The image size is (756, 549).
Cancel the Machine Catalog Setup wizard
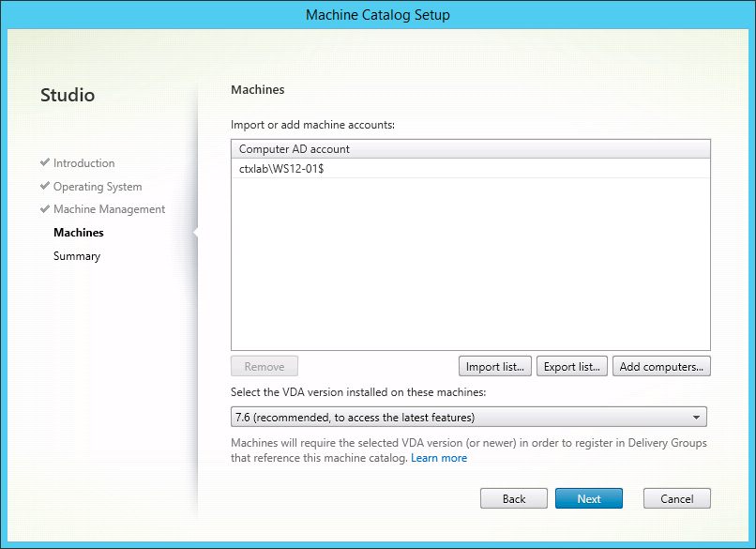point(676,498)
